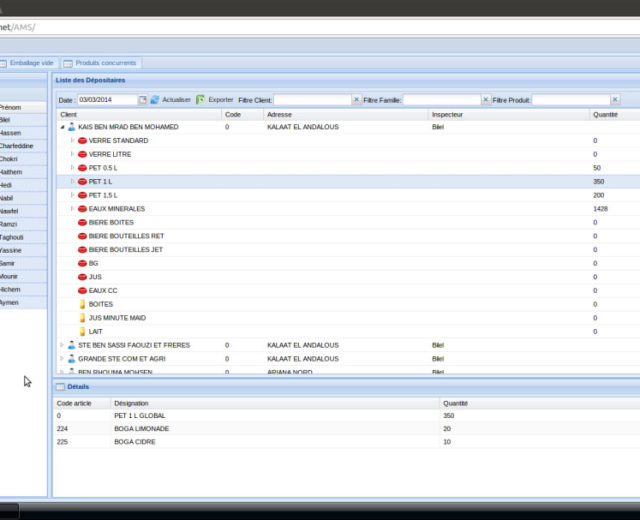
Task: Switch to the Produits concurrents tab
Action: (106, 63)
